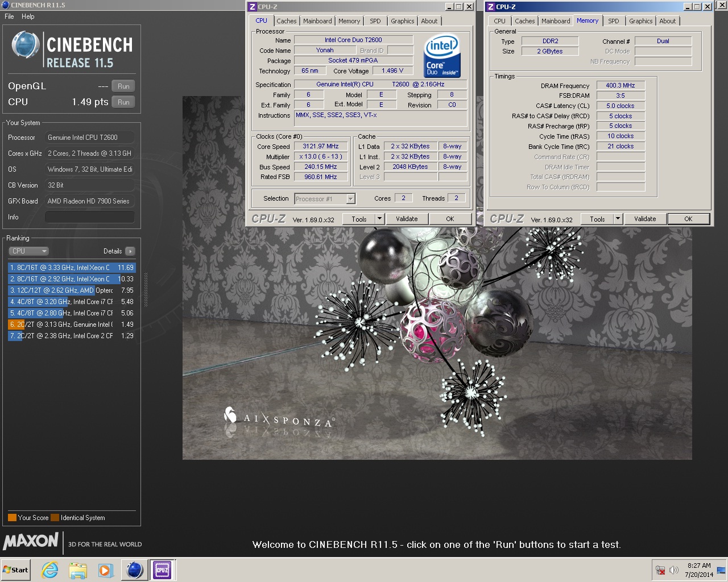Open the Help menu in Cinebench
728x582 pixels.
[x=28, y=16]
